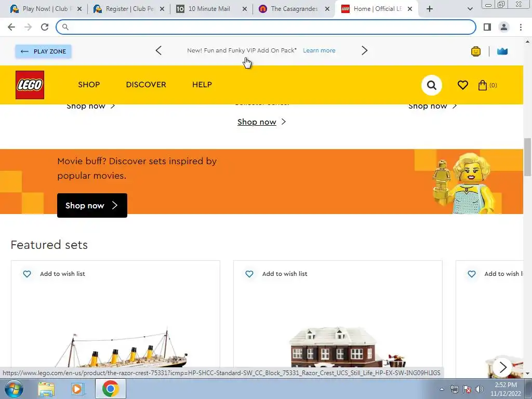Click the Action Center flag icon
The height and width of the screenshot is (399, 532).
(x=467, y=389)
